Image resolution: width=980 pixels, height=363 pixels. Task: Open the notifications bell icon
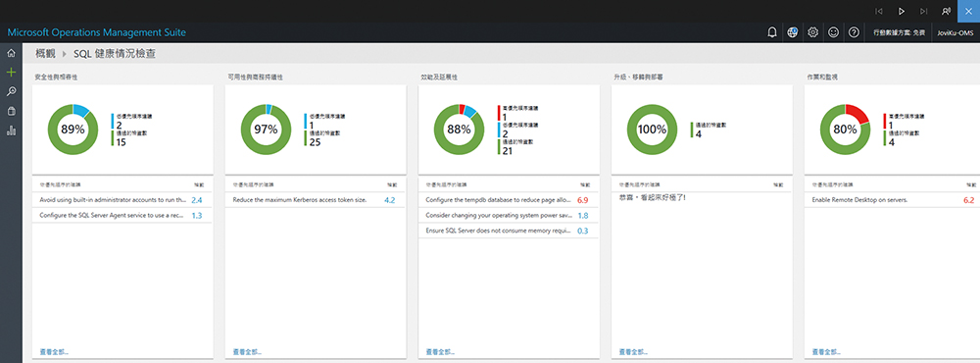(x=772, y=32)
